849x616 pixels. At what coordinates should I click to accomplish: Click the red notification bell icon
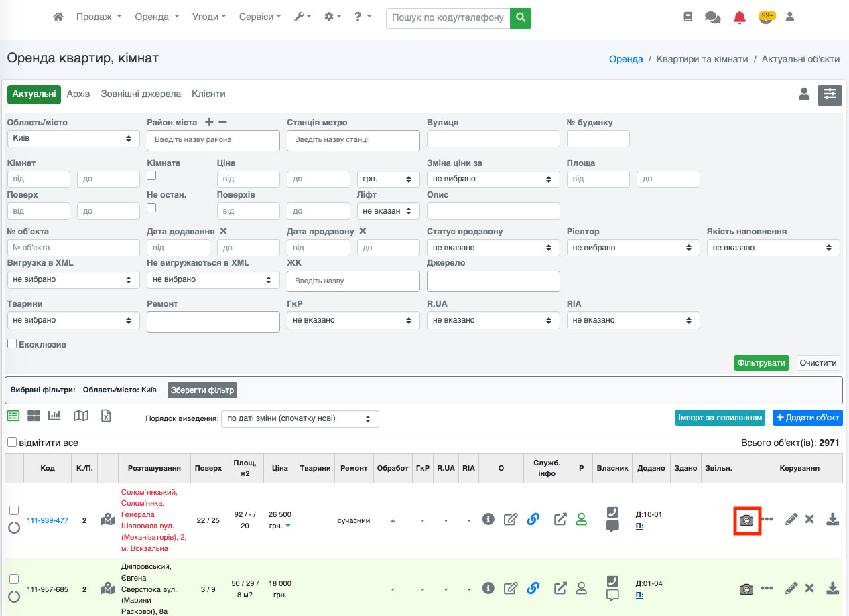click(x=739, y=17)
